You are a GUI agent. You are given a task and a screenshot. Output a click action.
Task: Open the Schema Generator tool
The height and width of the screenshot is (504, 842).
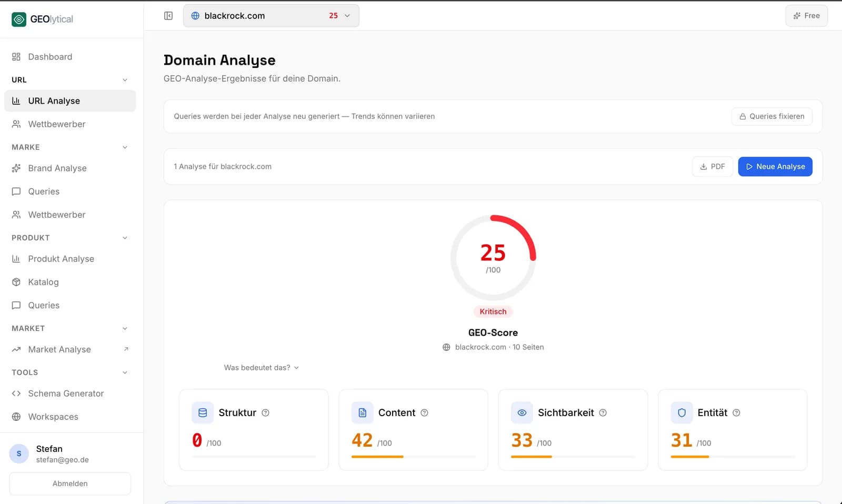70,394
